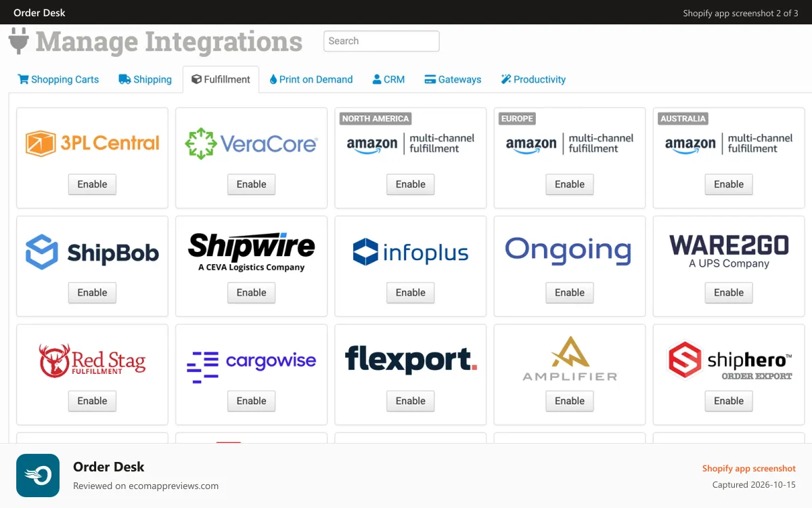
Task: Enable the VeraCore integration
Action: tap(251, 184)
